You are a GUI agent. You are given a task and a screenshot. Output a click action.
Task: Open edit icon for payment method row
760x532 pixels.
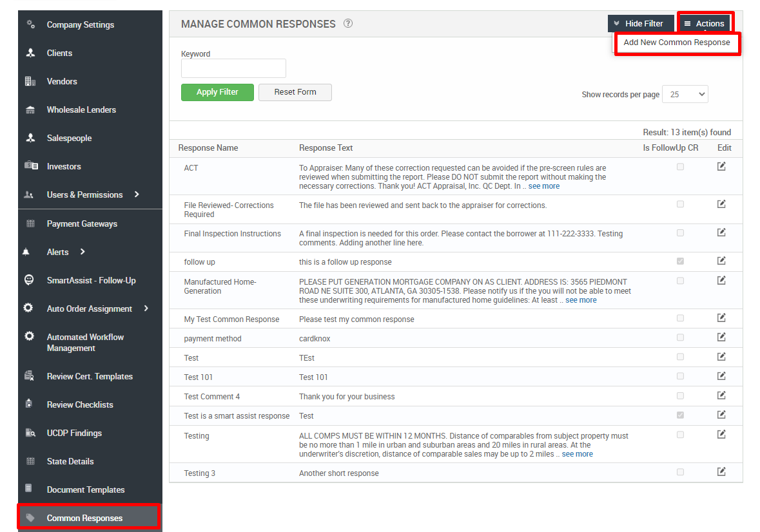(721, 337)
